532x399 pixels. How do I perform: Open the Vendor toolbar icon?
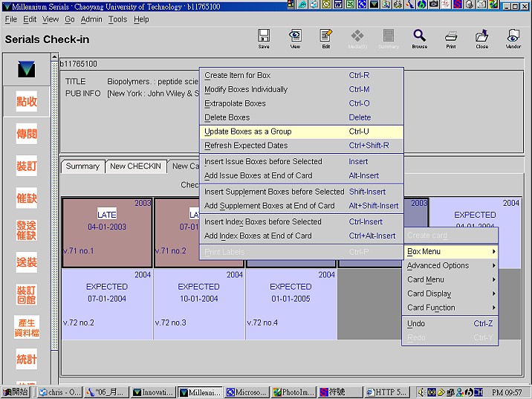[x=513, y=37]
